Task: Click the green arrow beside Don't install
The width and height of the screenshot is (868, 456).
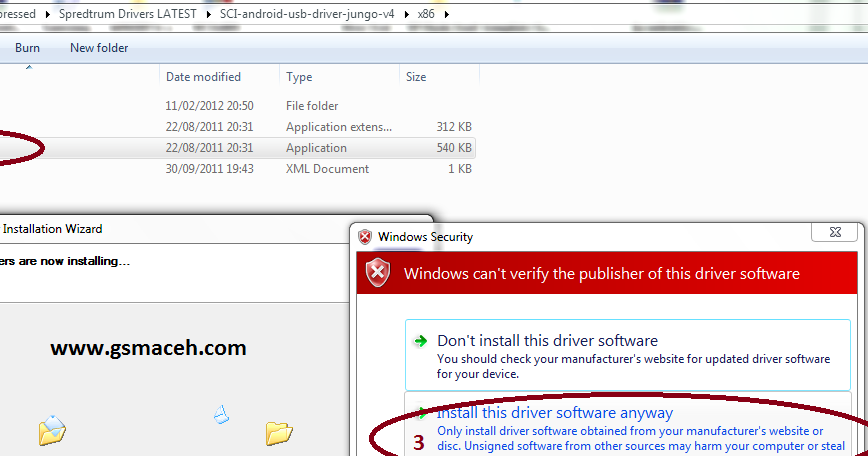Action: click(421, 341)
